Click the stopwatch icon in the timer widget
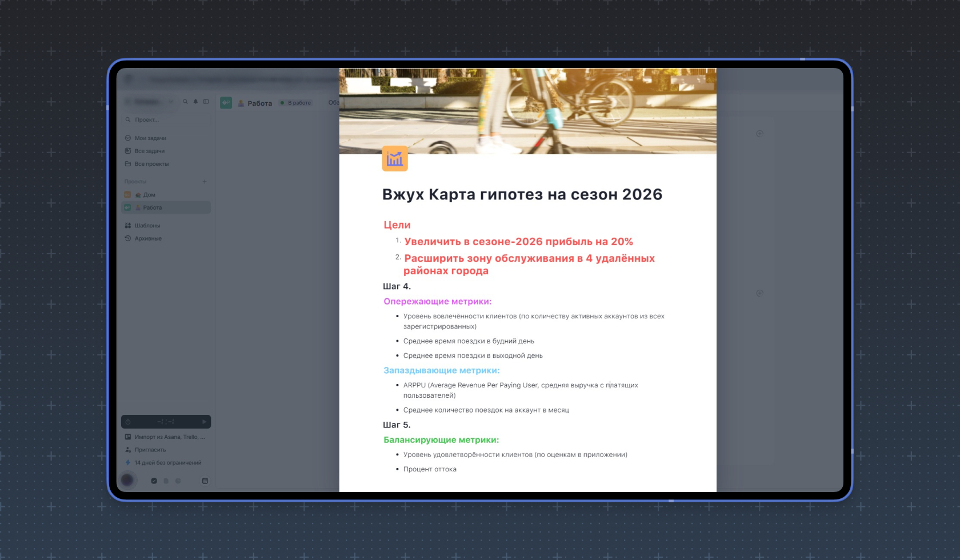This screenshot has width=960, height=560. point(128,422)
